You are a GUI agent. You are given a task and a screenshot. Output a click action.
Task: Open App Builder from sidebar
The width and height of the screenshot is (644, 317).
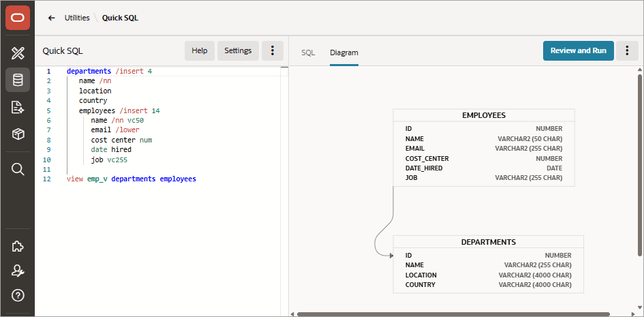[x=18, y=53]
